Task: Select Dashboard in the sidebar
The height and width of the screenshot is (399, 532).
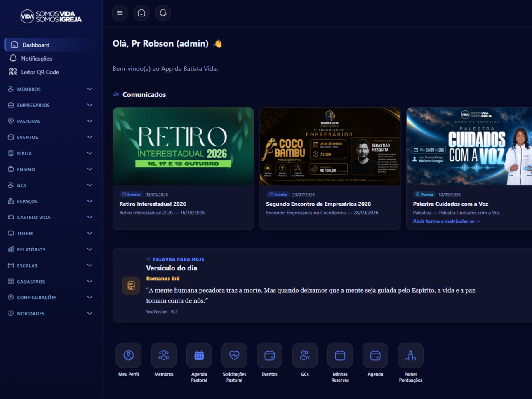Action: click(x=51, y=45)
